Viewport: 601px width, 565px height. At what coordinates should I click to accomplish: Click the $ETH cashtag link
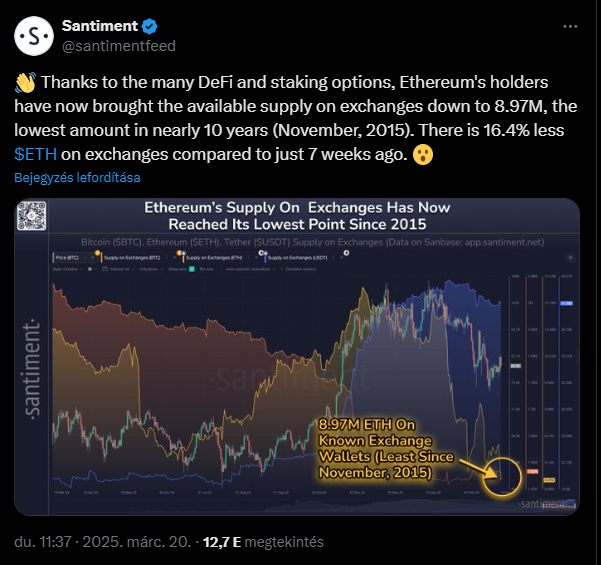35,154
